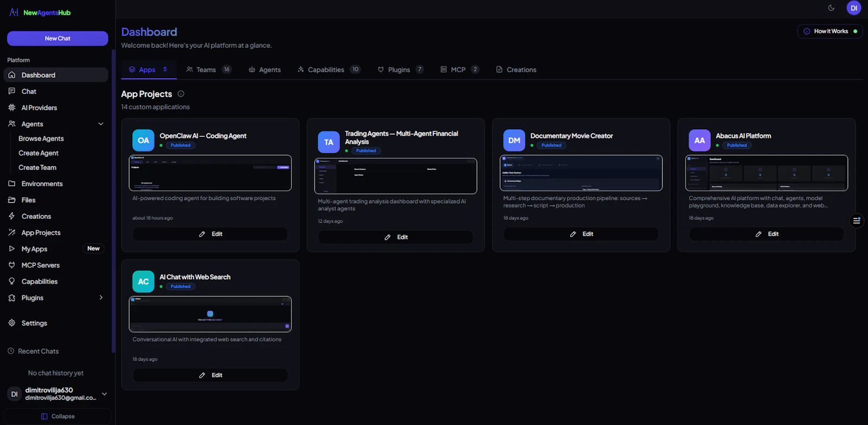Click Documentary Movie Creator title
The image size is (868, 425).
(572, 136)
